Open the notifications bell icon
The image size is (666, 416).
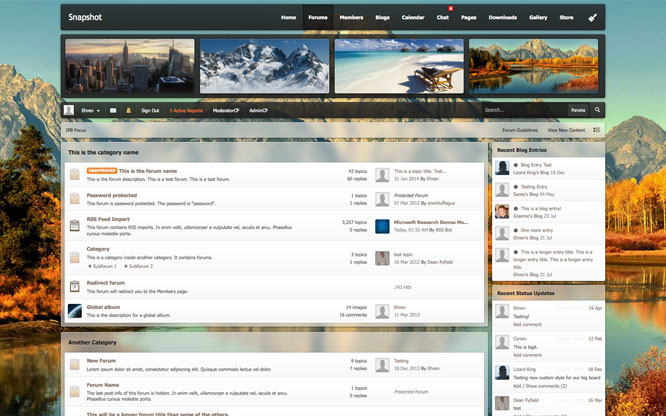pos(129,110)
